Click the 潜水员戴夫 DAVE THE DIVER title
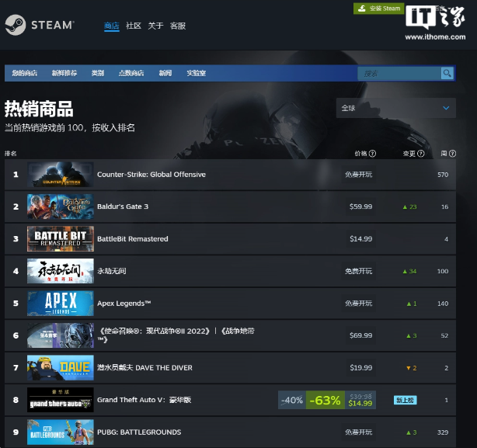The height and width of the screenshot is (448, 477). click(x=144, y=368)
